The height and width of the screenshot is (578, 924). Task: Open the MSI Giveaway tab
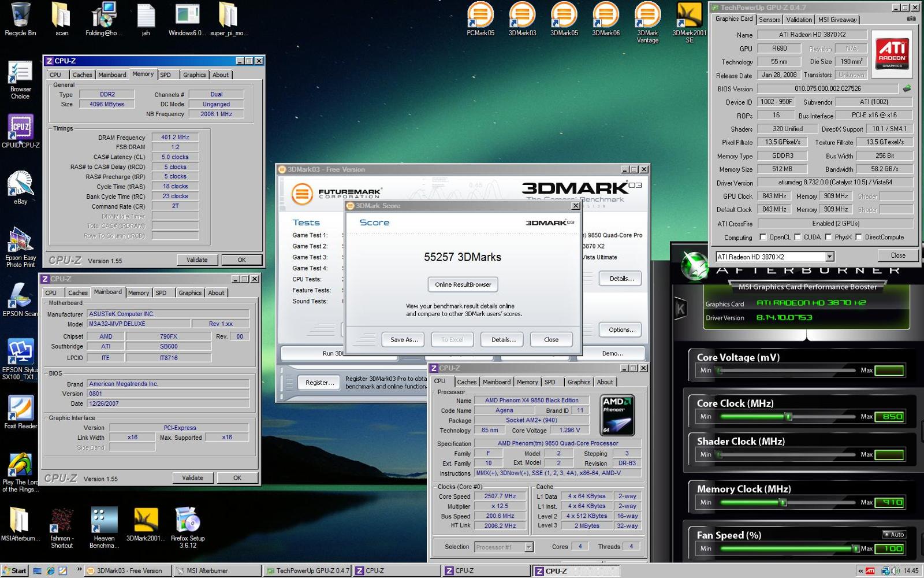(837, 20)
